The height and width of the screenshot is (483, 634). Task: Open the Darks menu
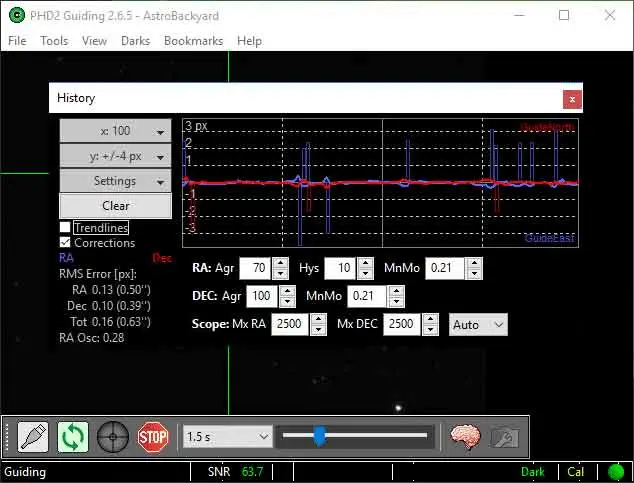(x=135, y=41)
